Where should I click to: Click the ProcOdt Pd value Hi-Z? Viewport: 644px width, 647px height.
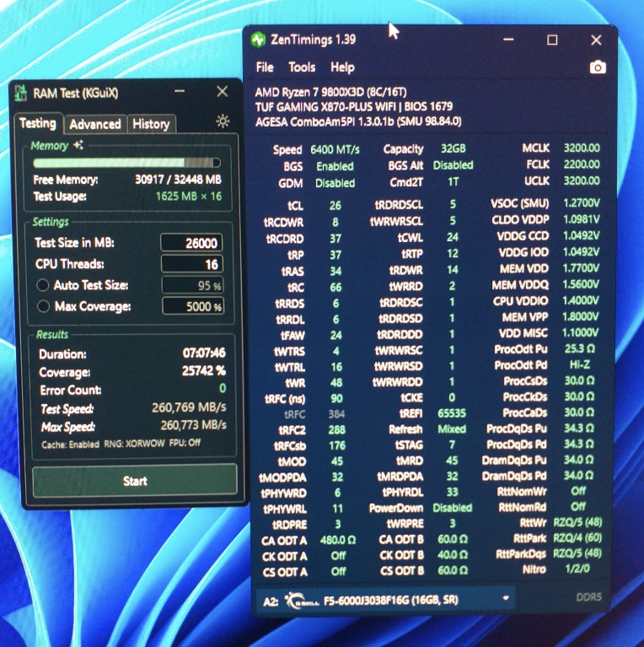coord(580,364)
